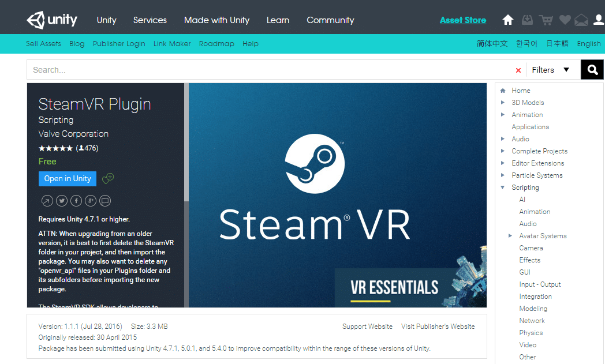Expand the Audio category in sidebar
605x364 pixels.
click(503, 138)
